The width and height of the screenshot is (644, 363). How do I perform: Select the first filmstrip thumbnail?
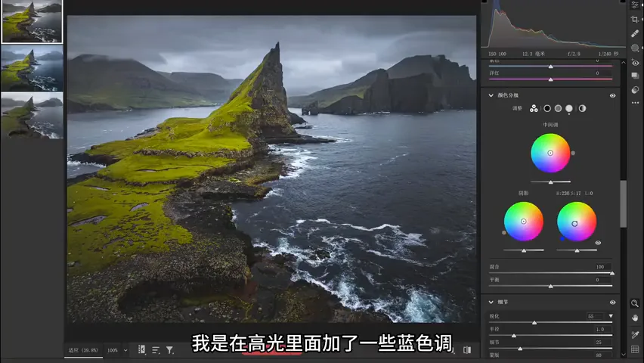pyautogui.click(x=32, y=21)
